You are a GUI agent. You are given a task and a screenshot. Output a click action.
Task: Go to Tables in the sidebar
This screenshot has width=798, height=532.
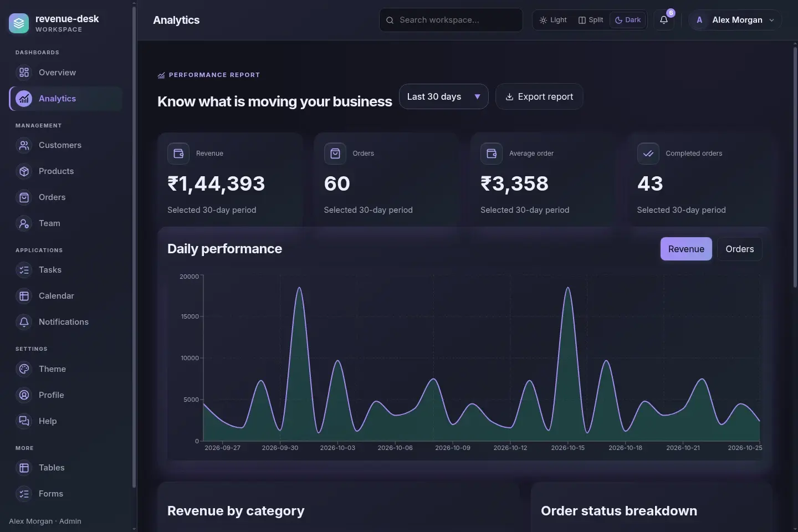(65, 468)
